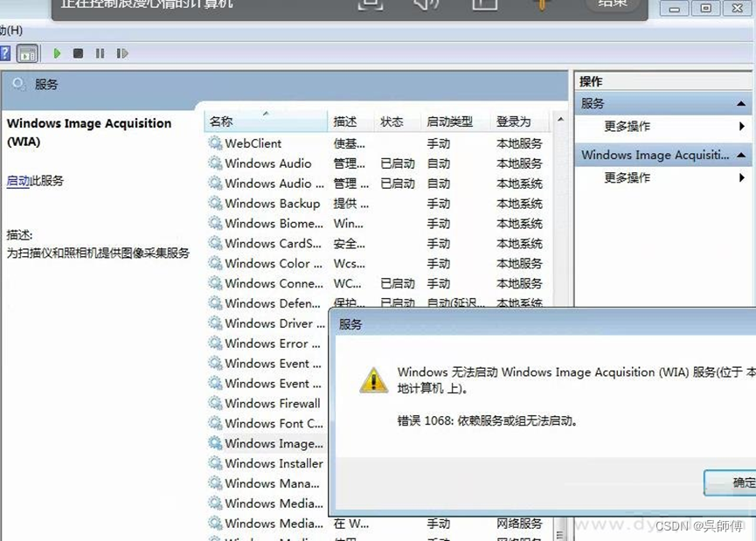Viewport: 756px width, 541px height.
Task: Select the Windows CardS... service
Action: (x=375, y=243)
